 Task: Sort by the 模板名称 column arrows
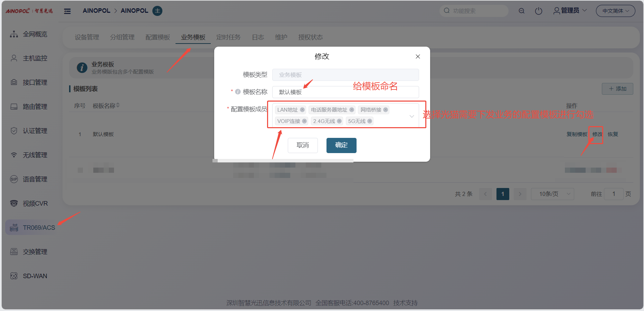(x=118, y=105)
